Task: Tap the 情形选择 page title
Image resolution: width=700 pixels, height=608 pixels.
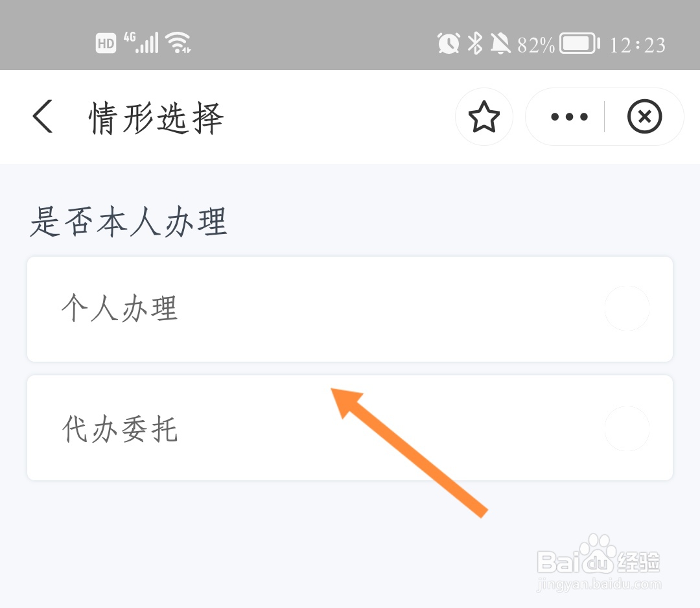Action: [x=156, y=118]
